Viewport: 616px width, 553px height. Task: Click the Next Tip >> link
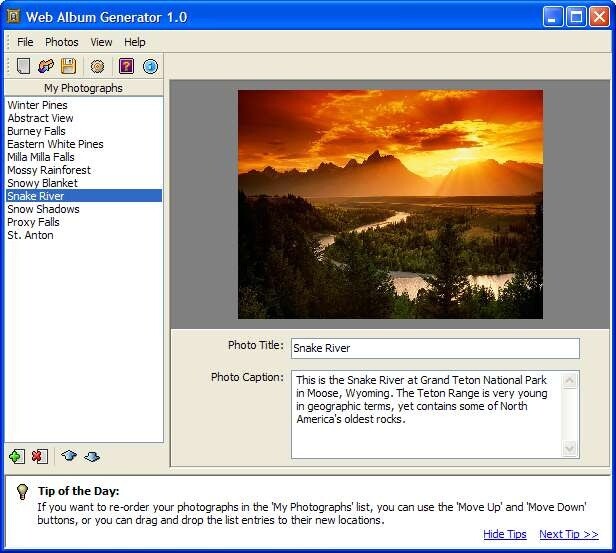pyautogui.click(x=569, y=534)
